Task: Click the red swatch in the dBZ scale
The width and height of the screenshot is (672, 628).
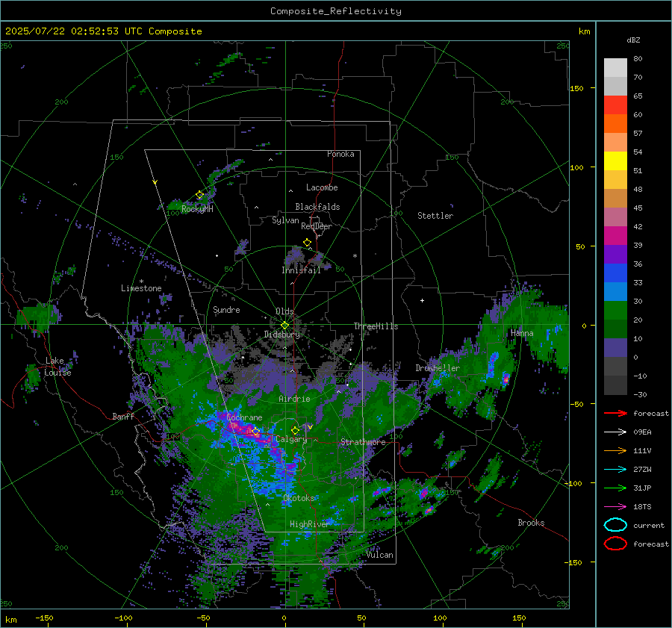Action: (615, 105)
